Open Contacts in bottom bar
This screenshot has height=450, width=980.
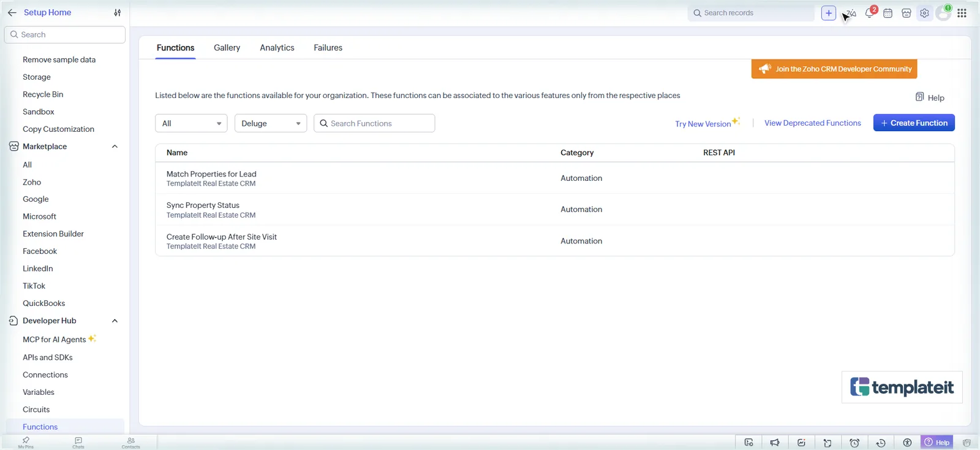tap(130, 443)
